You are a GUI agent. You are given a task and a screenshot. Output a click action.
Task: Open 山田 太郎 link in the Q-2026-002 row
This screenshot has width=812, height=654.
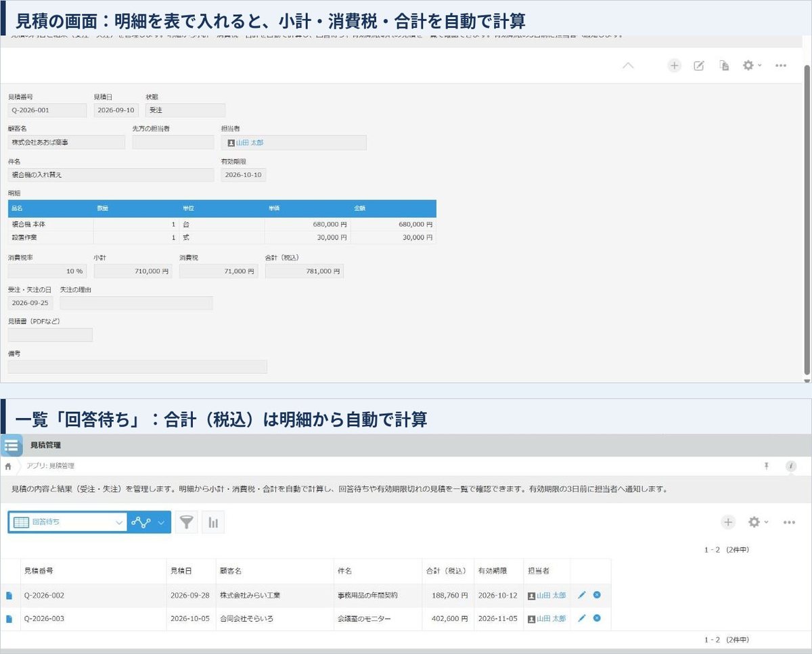coord(551,596)
